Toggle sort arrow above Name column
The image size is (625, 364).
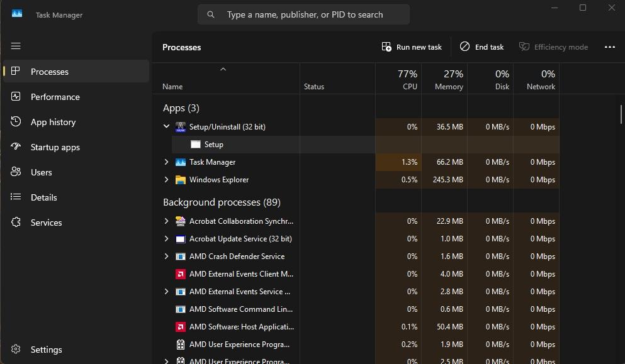pos(223,69)
